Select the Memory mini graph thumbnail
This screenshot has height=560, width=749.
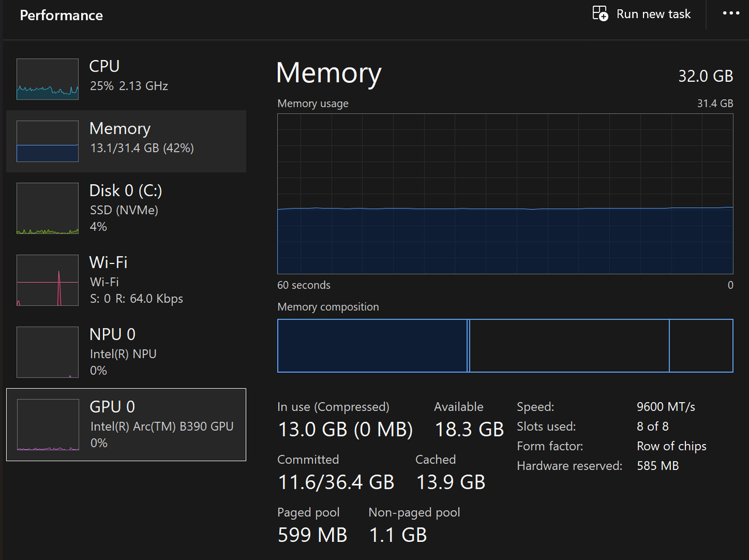[47, 141]
